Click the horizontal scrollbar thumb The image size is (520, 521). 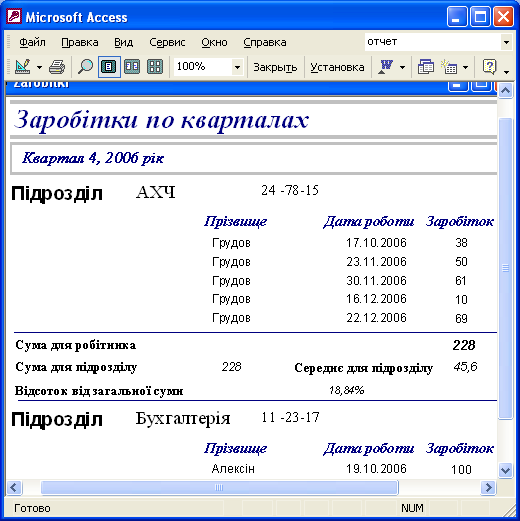[219, 487]
